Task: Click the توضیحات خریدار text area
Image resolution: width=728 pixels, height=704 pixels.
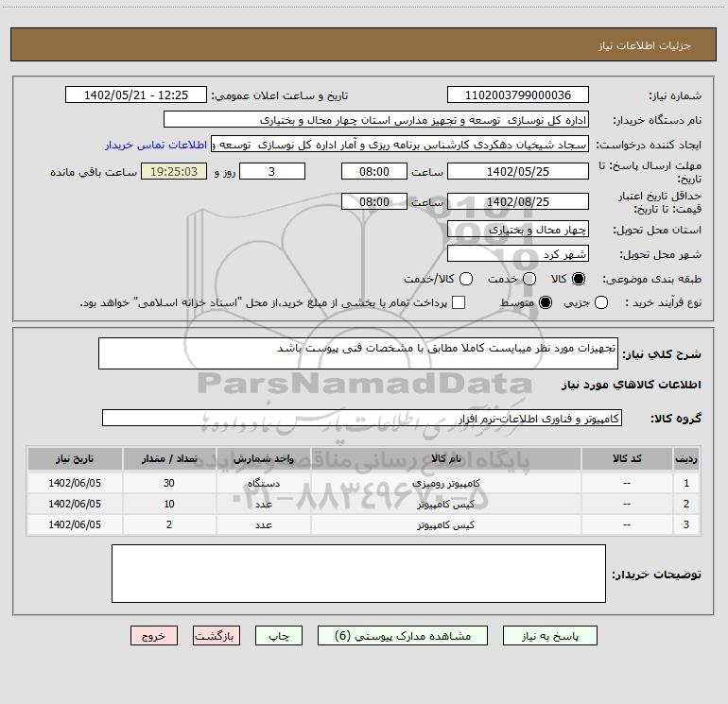Action: tap(358, 574)
